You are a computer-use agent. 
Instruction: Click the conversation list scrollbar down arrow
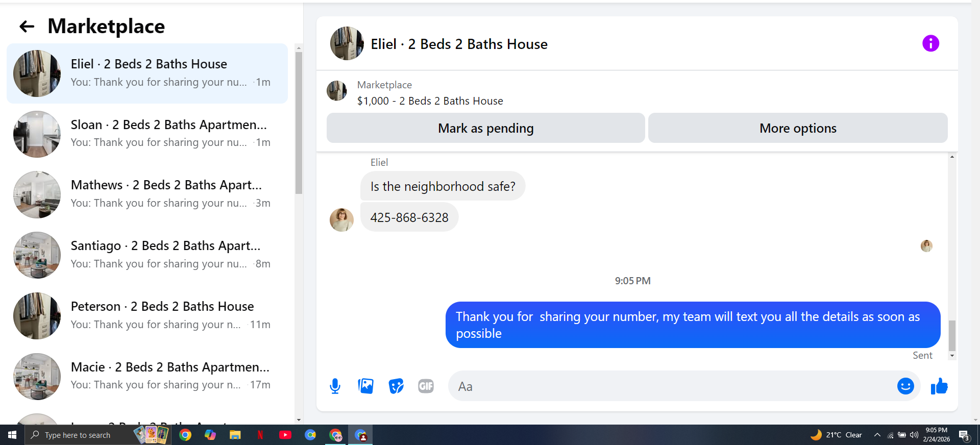(x=299, y=420)
